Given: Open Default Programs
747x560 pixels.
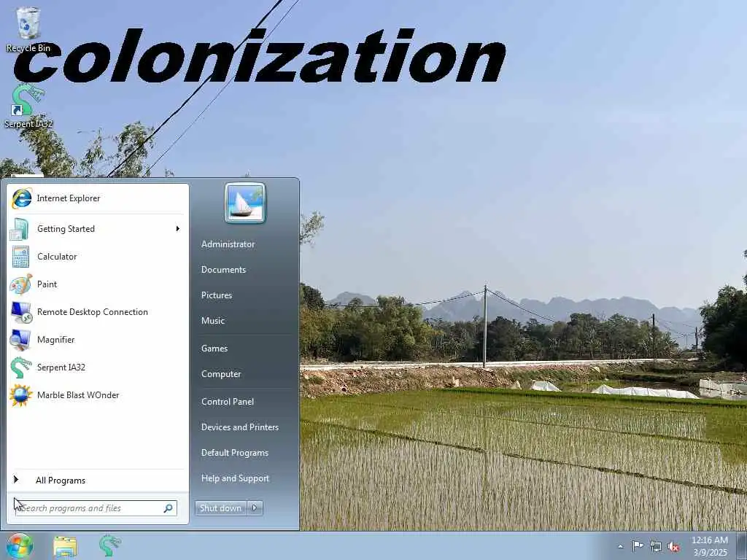Looking at the screenshot, I should point(234,453).
